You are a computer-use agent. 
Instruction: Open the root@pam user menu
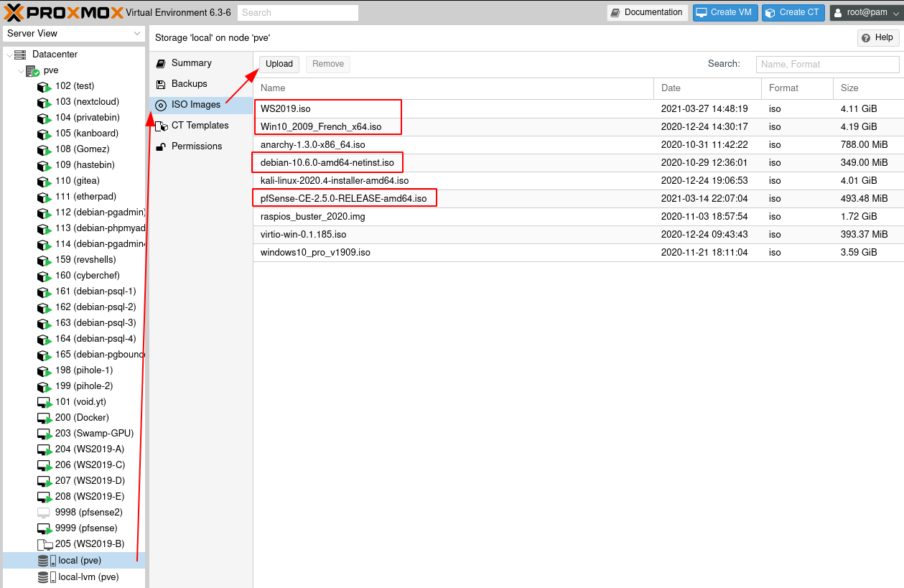pos(865,12)
